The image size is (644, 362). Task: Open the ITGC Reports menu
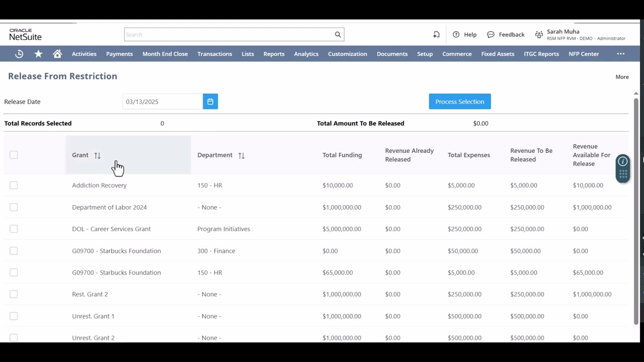(541, 54)
